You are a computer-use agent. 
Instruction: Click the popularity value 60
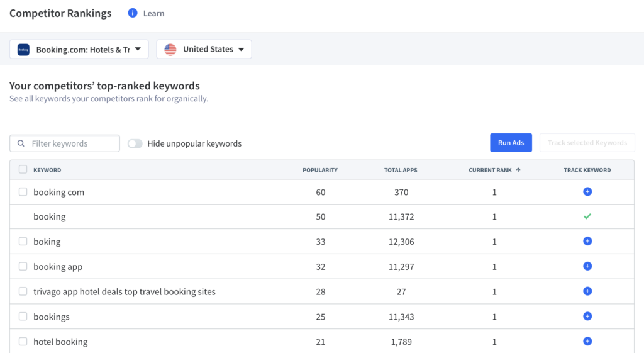pyautogui.click(x=320, y=193)
